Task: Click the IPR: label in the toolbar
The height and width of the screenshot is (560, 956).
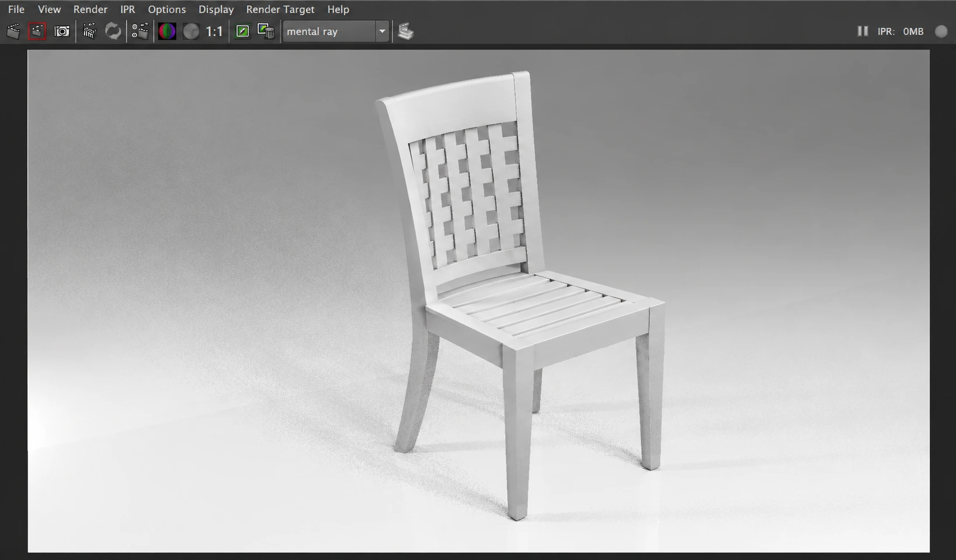Action: (x=886, y=32)
